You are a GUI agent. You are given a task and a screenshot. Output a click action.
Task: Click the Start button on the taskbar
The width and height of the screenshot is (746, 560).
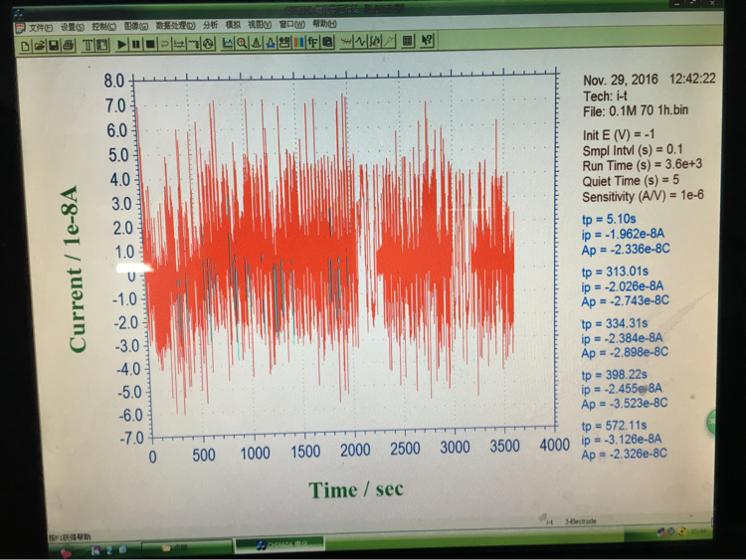(66, 552)
